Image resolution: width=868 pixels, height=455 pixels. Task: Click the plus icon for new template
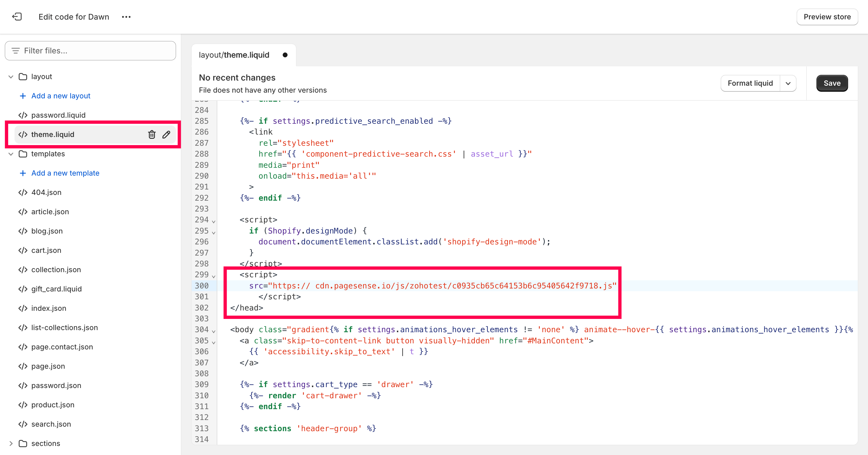click(23, 173)
